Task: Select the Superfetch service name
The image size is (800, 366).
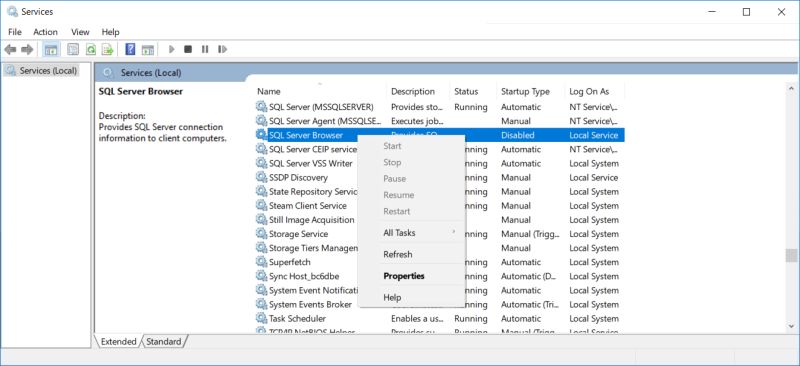Action: (x=289, y=262)
